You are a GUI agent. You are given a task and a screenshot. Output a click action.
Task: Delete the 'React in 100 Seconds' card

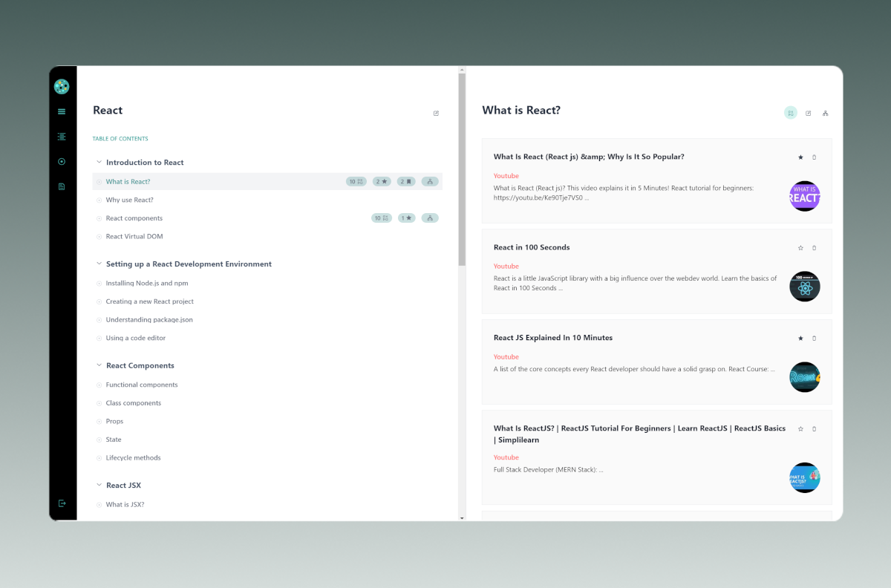pyautogui.click(x=814, y=248)
